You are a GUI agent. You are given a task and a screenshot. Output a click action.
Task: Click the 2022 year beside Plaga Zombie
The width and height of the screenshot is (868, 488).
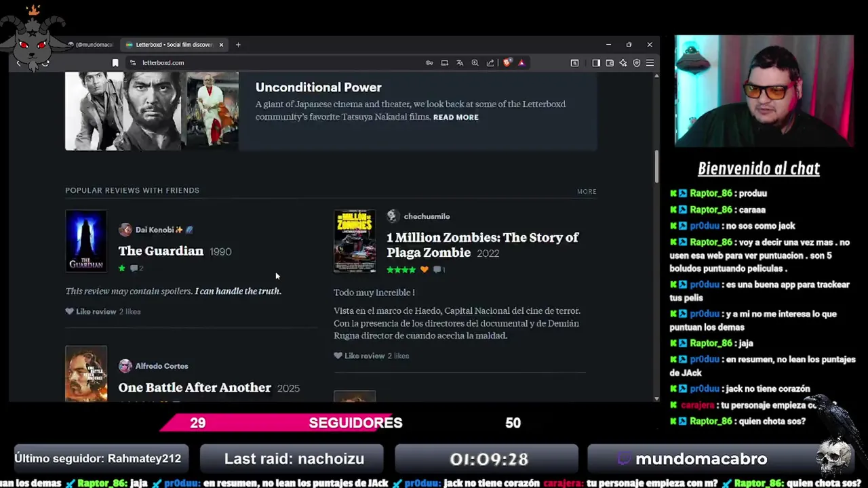488,253
